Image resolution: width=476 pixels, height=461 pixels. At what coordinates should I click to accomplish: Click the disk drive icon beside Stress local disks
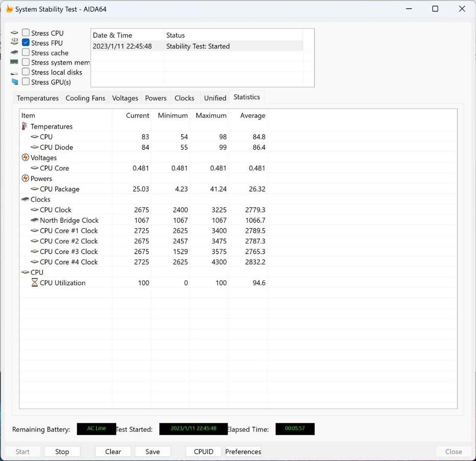[x=14, y=73]
